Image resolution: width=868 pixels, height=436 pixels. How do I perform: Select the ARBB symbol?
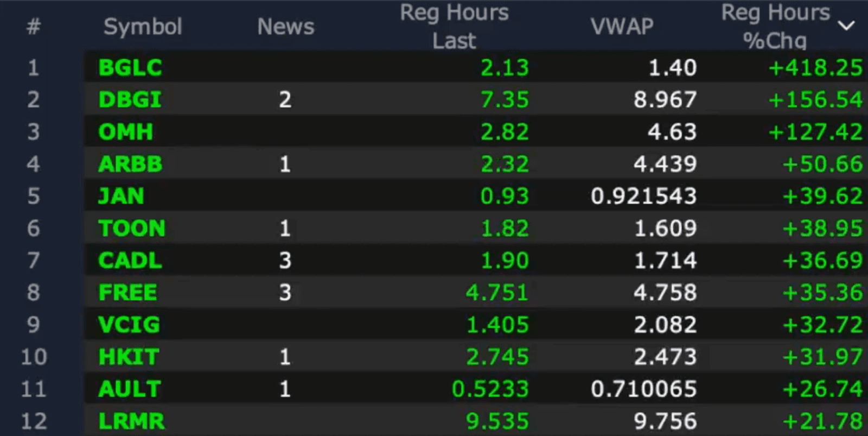tap(130, 163)
